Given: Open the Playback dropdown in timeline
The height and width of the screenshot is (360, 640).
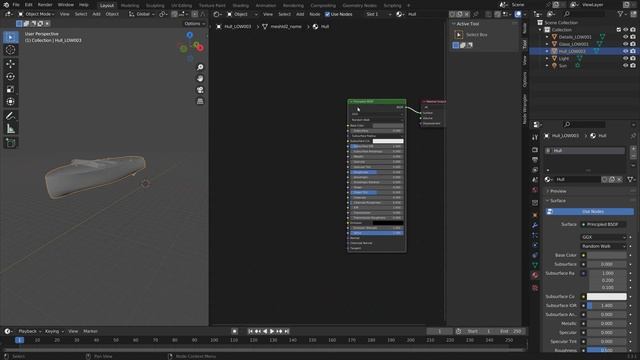Looking at the screenshot, I should click(x=30, y=331).
